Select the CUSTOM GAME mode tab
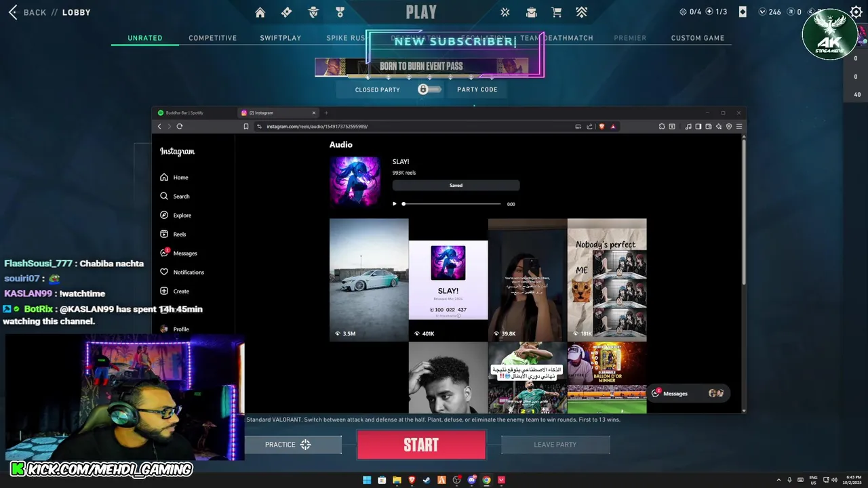The image size is (868, 488). pyautogui.click(x=698, y=38)
